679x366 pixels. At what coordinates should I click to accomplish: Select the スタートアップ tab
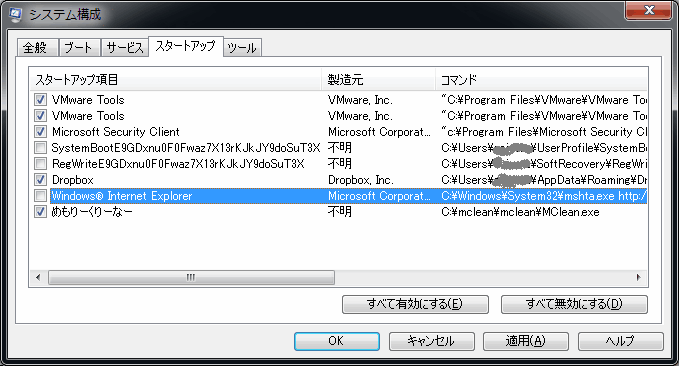pos(185,46)
